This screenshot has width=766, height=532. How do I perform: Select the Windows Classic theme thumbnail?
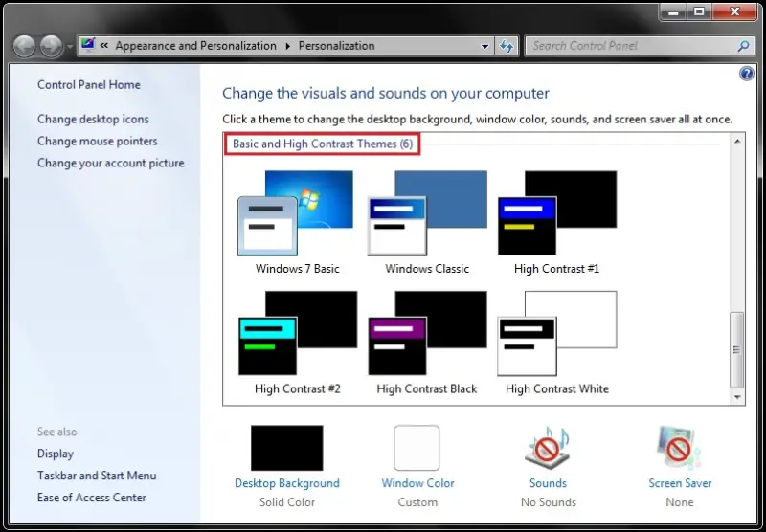(427, 212)
